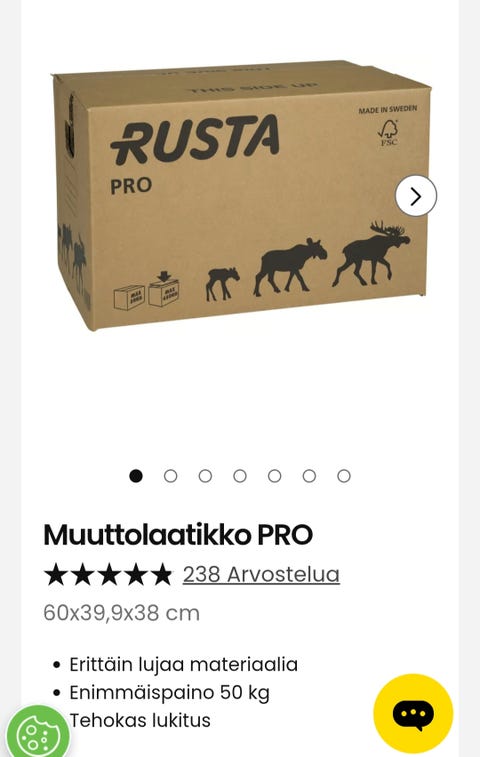Open cookie settings via green cookie icon
Screen dimensions: 480x757
38,733
